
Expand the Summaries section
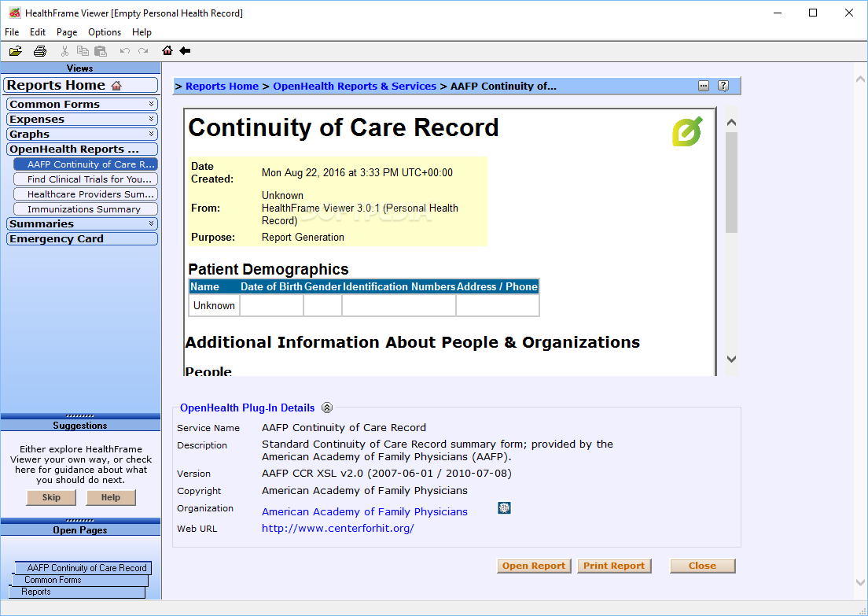point(151,223)
